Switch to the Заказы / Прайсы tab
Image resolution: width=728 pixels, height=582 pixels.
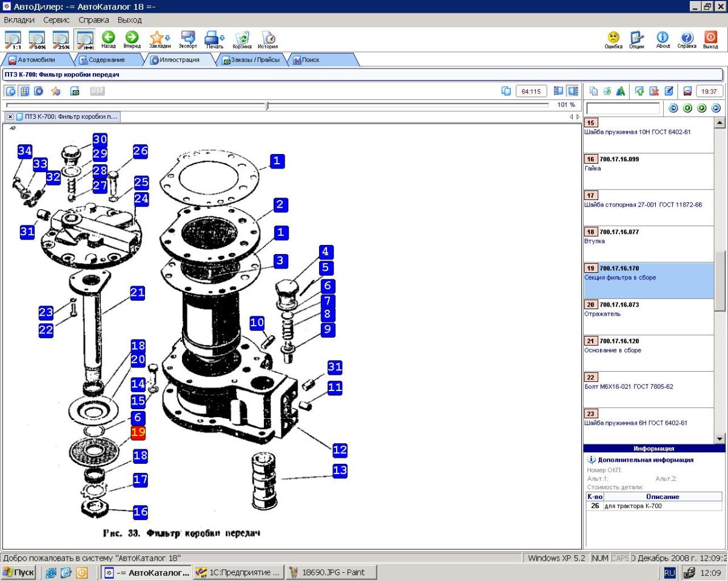[254, 60]
